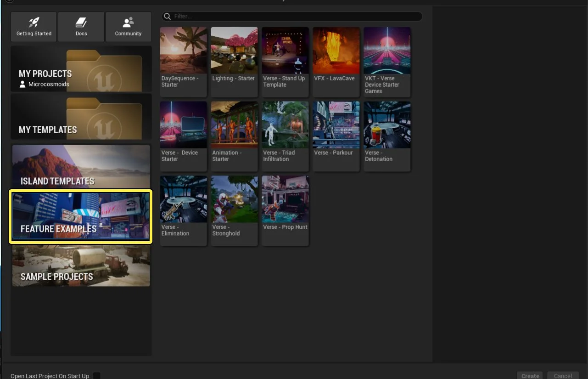Toggle Open Last Project On Start Up
Screen dimensions: 588x379
click(x=97, y=376)
